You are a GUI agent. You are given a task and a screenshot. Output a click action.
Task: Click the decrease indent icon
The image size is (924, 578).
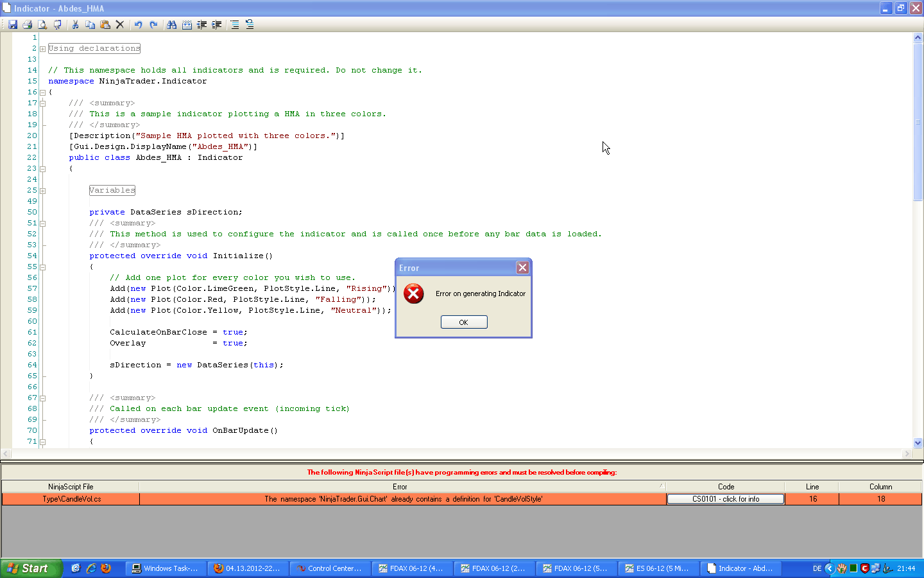coord(201,24)
